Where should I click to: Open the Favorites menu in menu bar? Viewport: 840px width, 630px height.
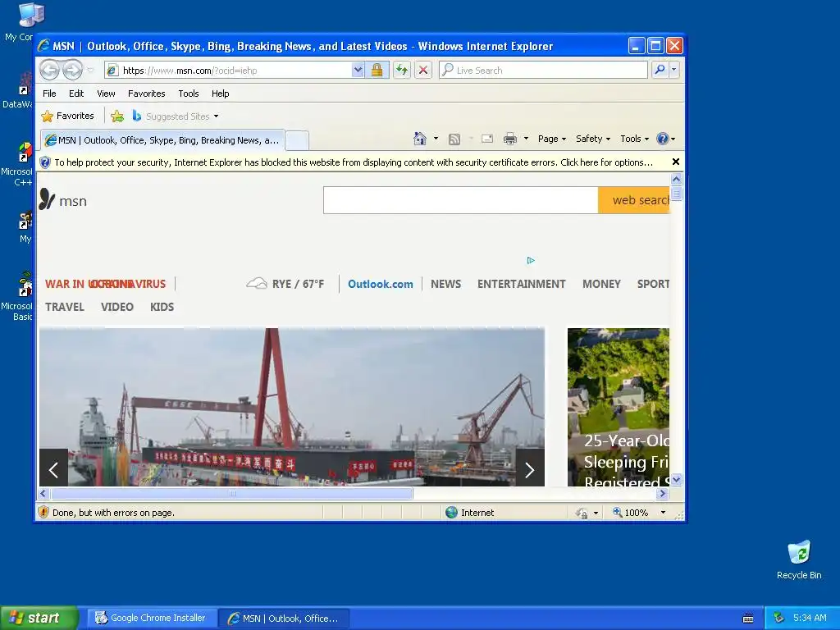[146, 94]
